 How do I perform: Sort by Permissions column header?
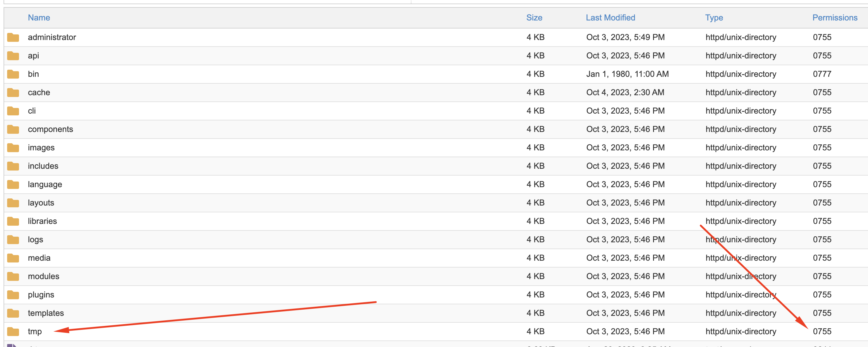pos(834,17)
